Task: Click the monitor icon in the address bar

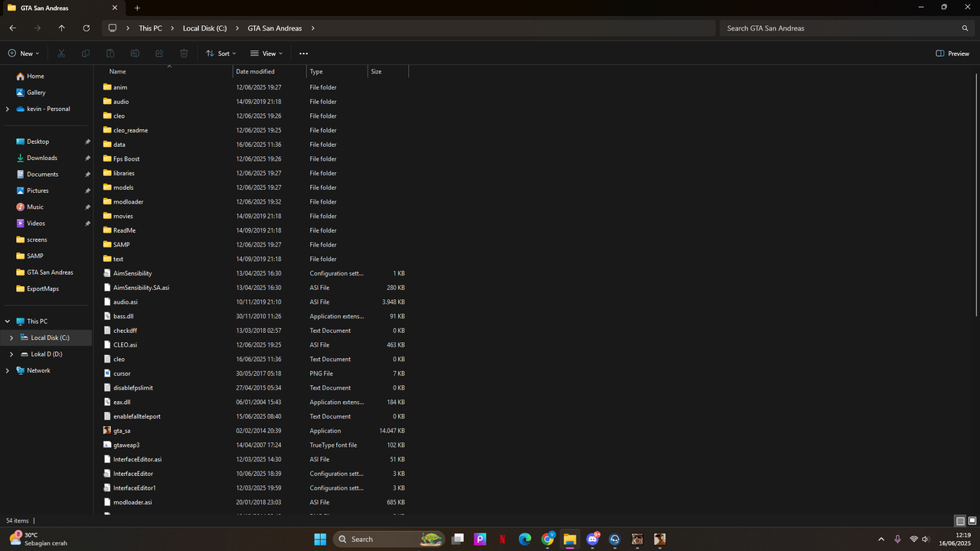Action: click(x=113, y=28)
